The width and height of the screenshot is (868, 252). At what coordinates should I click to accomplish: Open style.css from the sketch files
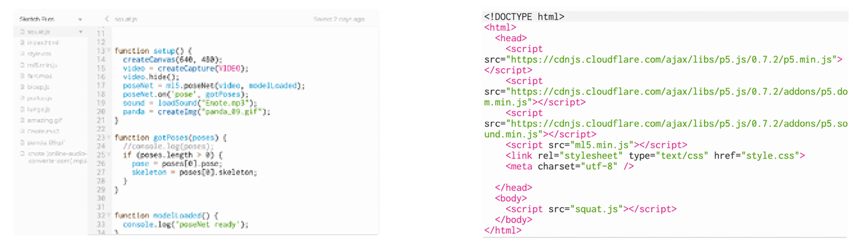[40, 54]
